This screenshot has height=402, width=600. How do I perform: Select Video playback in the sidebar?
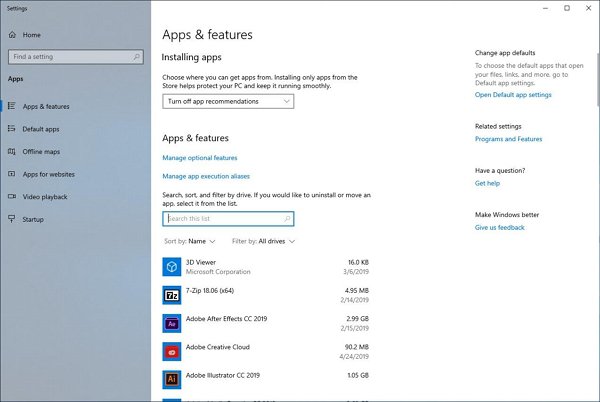click(x=45, y=197)
